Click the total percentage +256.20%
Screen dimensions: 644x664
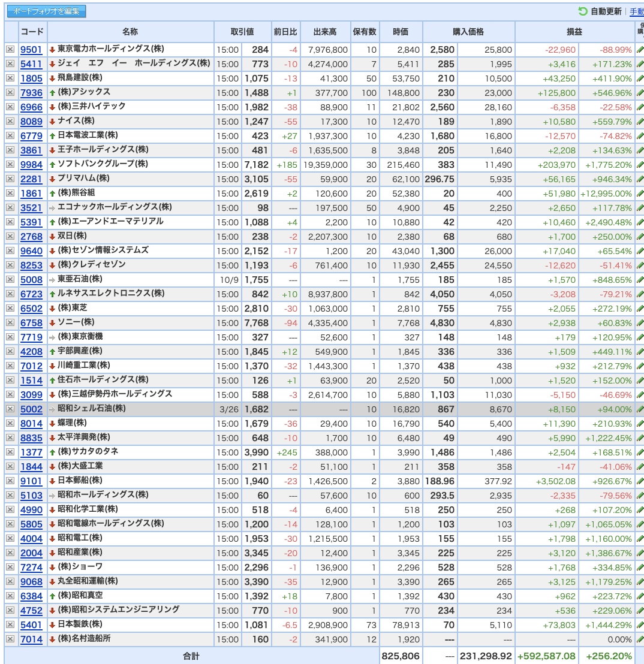[x=609, y=656]
